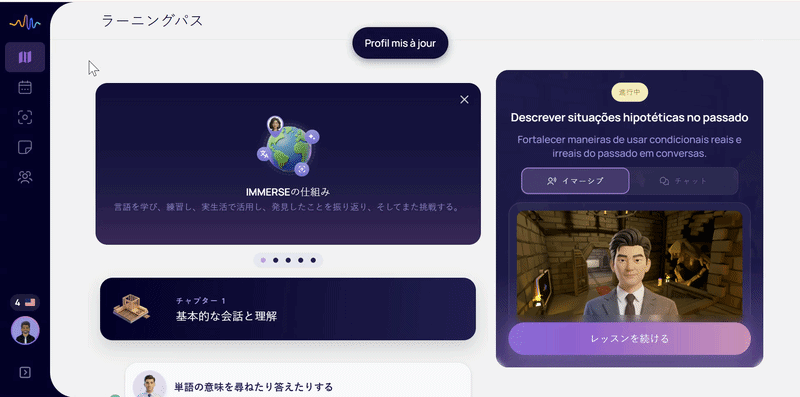Select the fifth carousel dot

[x=313, y=260]
